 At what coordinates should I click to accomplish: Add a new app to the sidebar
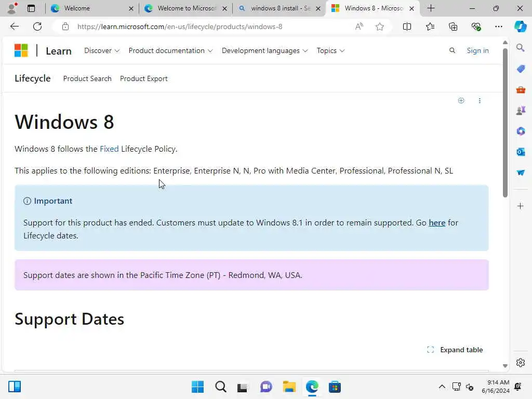coord(521,206)
